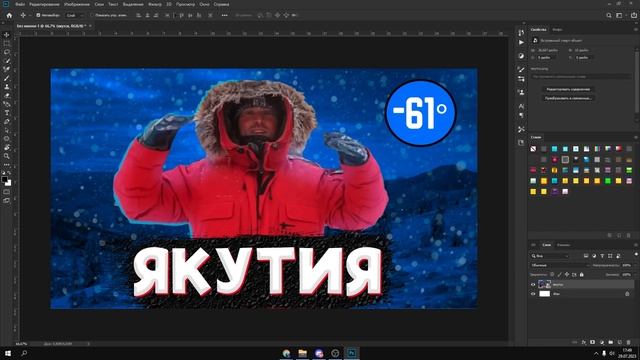Switch to the Каналы tab

(564, 245)
